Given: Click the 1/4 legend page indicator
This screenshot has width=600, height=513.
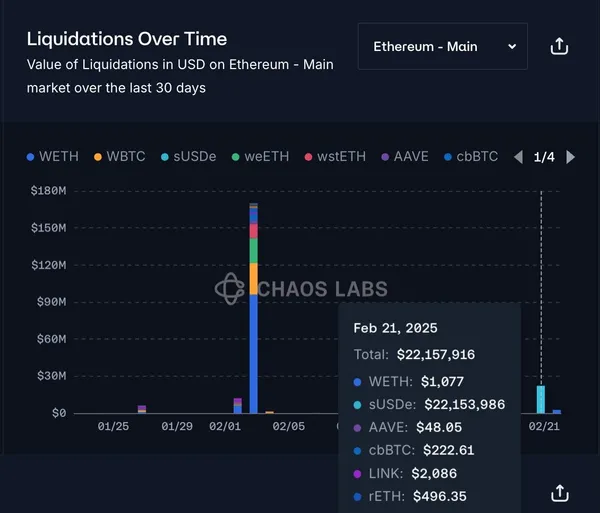Looking at the screenshot, I should tap(544, 157).
